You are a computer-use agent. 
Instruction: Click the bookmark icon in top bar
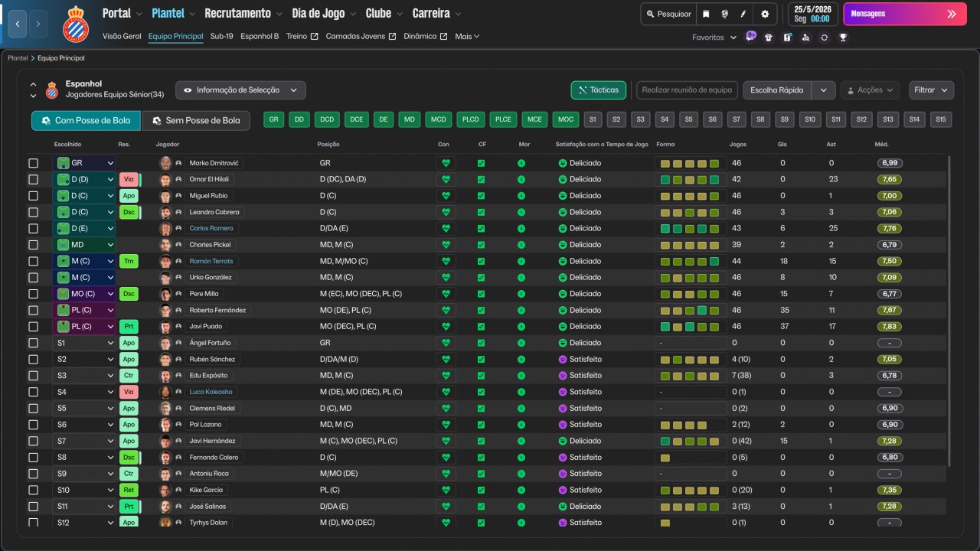[x=705, y=14]
